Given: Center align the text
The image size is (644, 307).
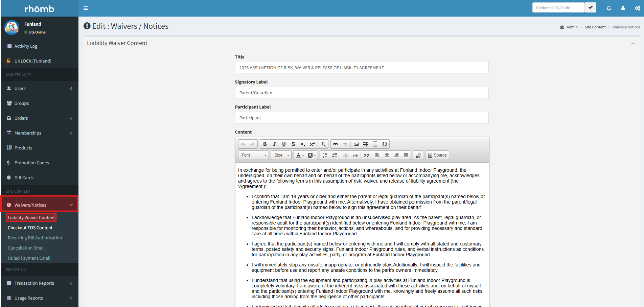Looking at the screenshot, I should 387,155.
